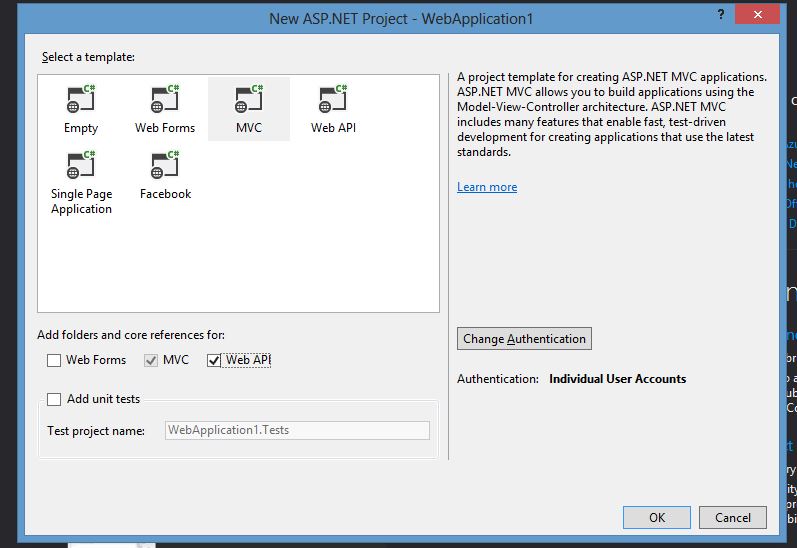Pick the Web API template icon
Viewport: 797px width, 548px height.
coord(332,99)
